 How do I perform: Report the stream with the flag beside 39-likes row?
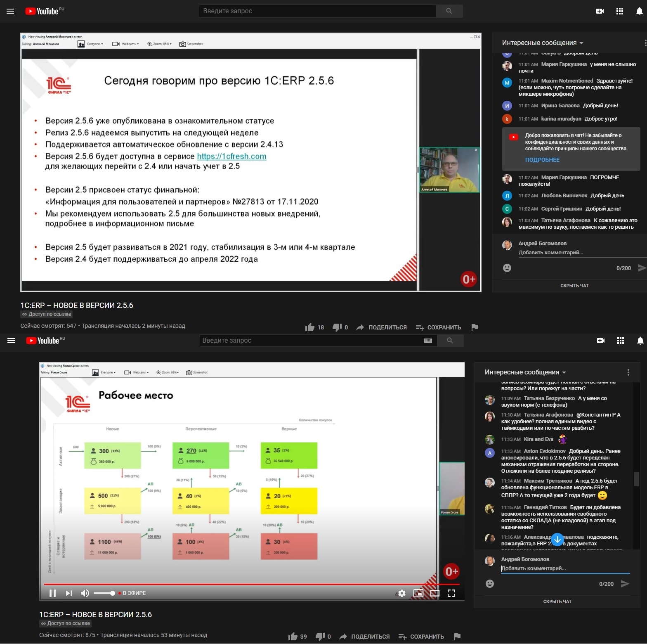pyautogui.click(x=457, y=637)
